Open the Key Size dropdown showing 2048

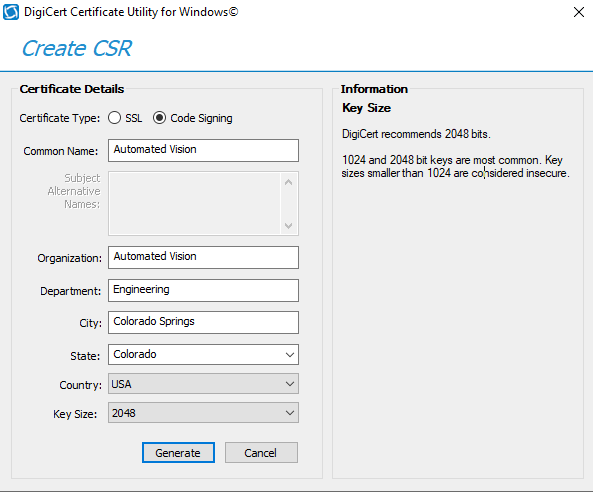[203, 413]
